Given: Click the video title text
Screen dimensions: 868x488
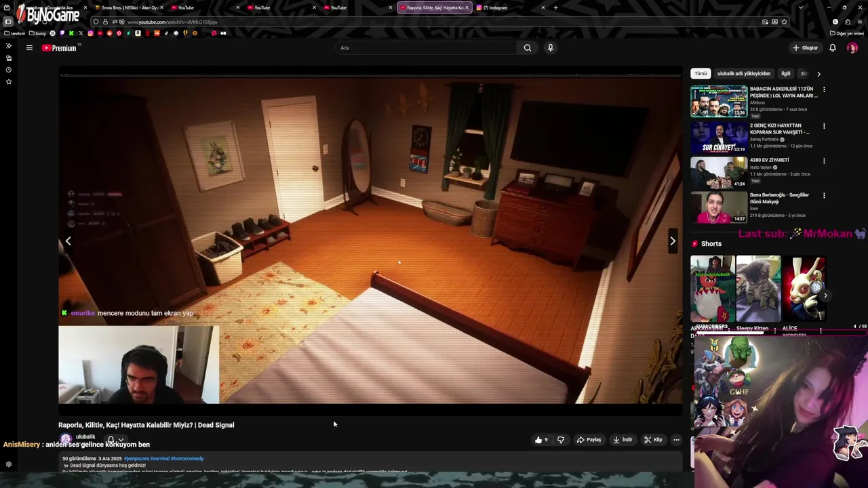Looking at the screenshot, I should (146, 425).
